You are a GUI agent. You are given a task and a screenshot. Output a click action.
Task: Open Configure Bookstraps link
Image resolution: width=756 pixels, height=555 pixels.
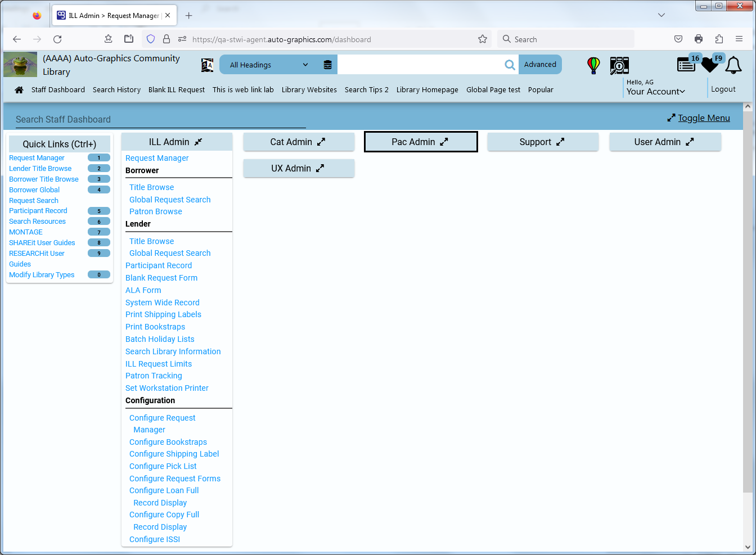[168, 442]
